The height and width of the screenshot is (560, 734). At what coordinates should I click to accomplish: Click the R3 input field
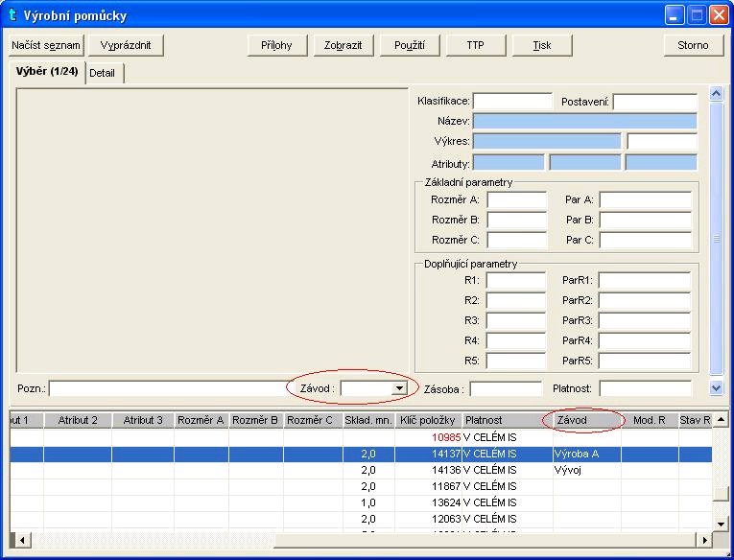pos(516,321)
